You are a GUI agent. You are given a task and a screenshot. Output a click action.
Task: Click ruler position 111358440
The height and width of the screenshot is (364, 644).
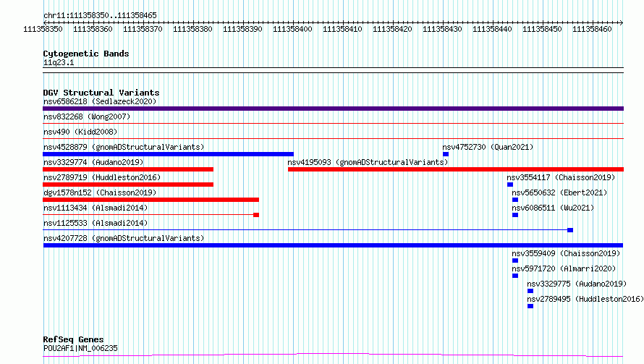click(492, 29)
